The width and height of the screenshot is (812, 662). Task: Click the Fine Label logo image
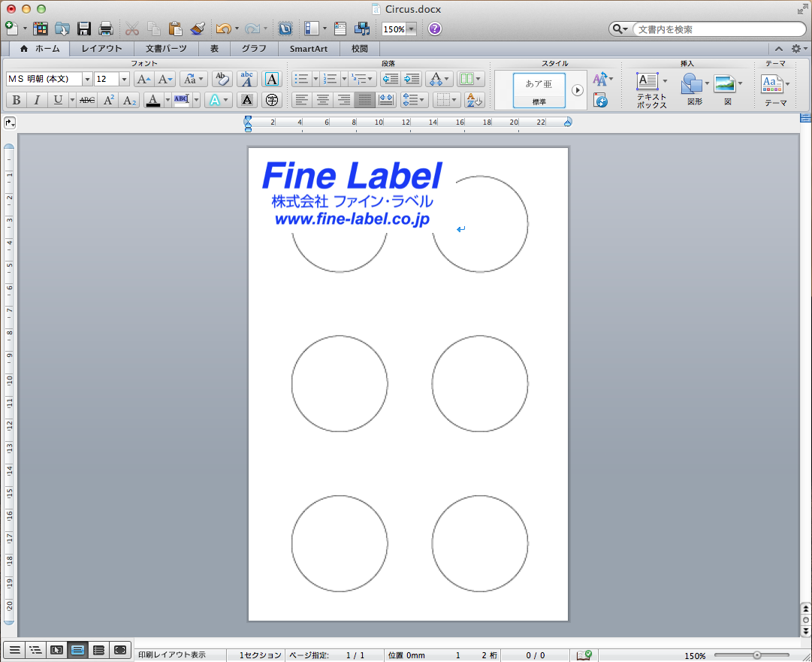(x=352, y=193)
